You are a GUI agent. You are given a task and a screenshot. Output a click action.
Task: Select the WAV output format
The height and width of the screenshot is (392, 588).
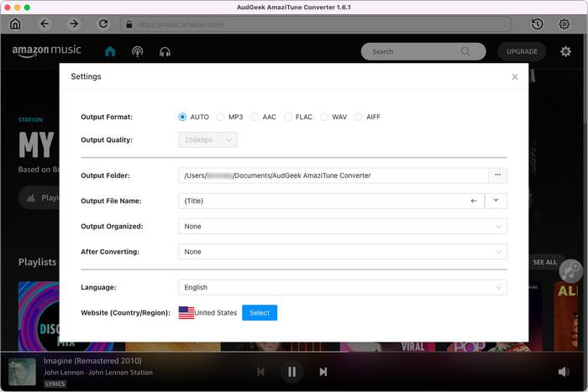coord(324,117)
